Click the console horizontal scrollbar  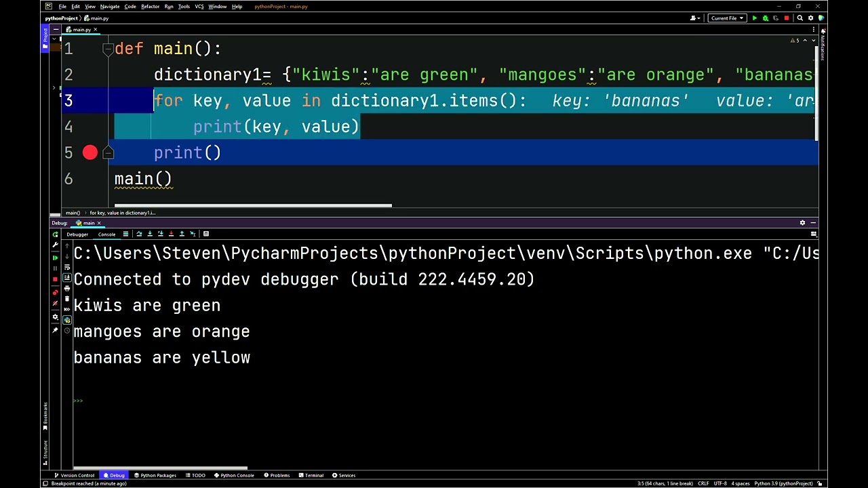[x=160, y=468]
